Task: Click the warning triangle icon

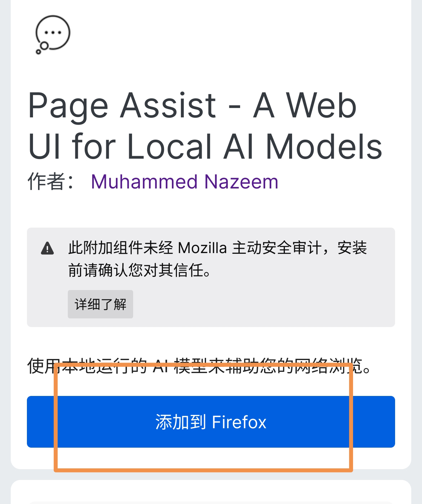Action: pyautogui.click(x=47, y=248)
